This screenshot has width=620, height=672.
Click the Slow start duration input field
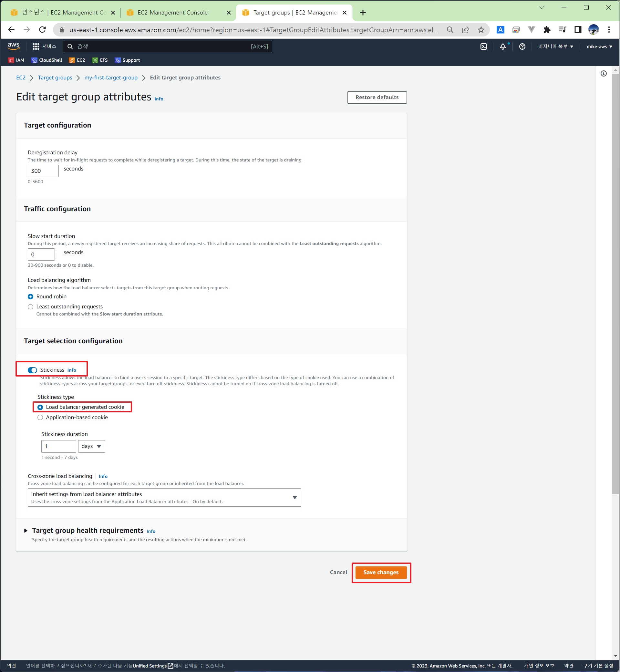[41, 254]
